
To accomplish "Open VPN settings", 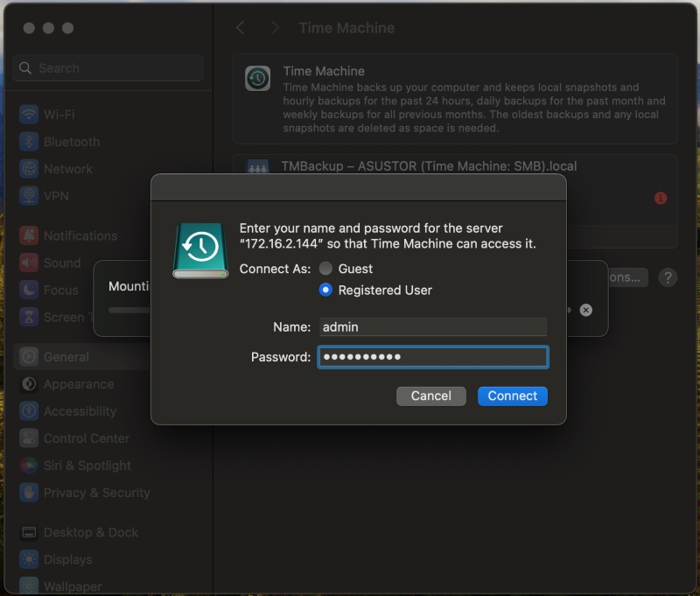I will coord(57,196).
